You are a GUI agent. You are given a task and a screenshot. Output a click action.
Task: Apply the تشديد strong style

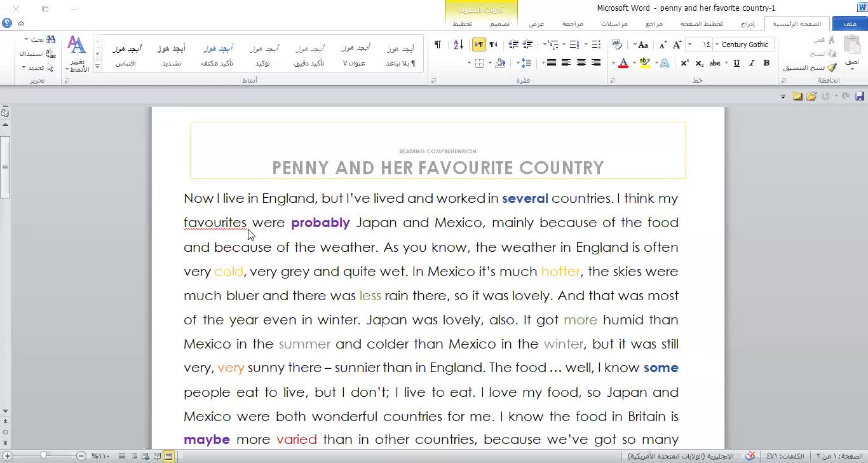tap(171, 55)
